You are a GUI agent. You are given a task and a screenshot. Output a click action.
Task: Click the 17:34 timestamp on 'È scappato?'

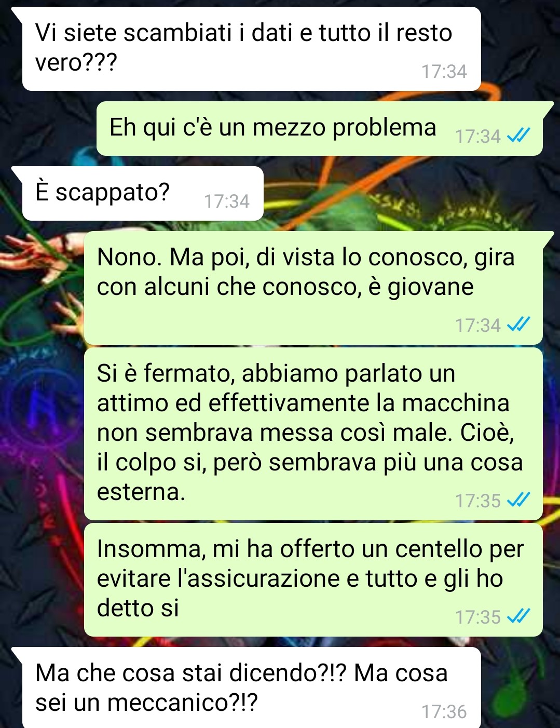tap(227, 201)
